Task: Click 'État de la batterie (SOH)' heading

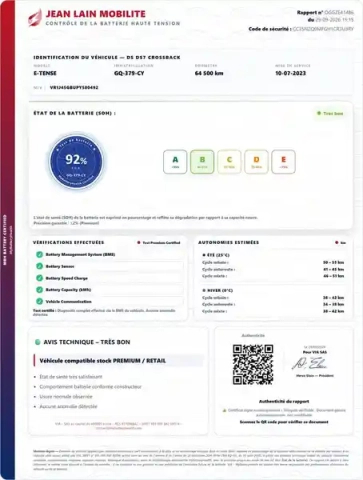Action: (x=75, y=113)
